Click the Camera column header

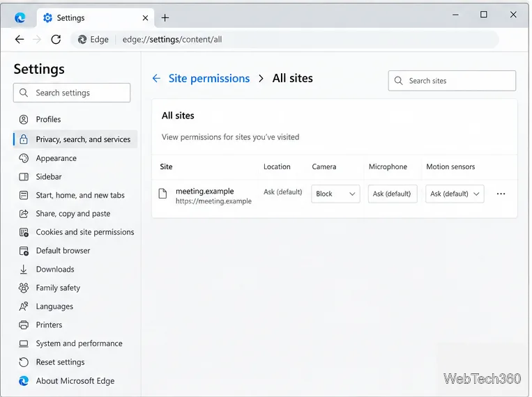point(324,166)
